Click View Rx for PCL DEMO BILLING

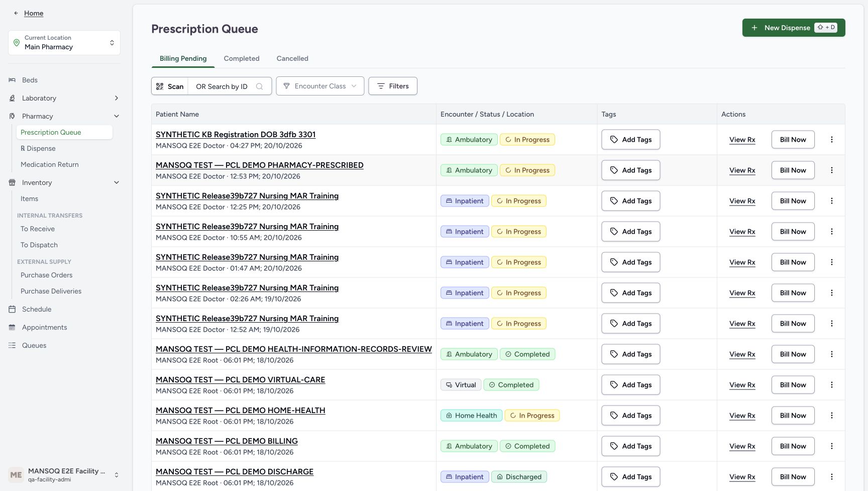tap(742, 446)
